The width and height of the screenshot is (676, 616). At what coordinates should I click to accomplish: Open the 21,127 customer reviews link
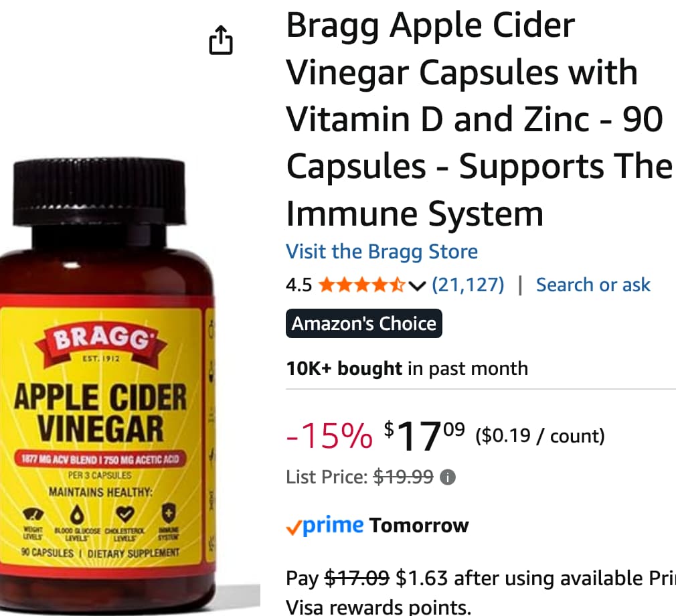tap(469, 285)
